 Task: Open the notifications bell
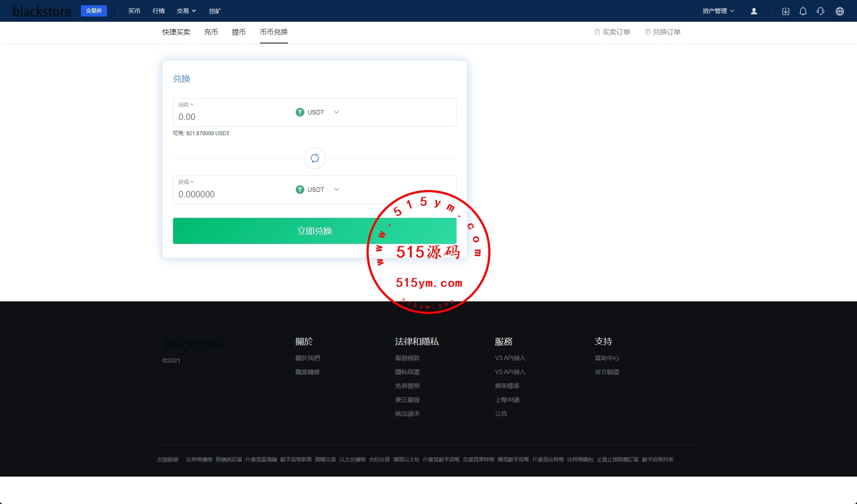coord(803,11)
